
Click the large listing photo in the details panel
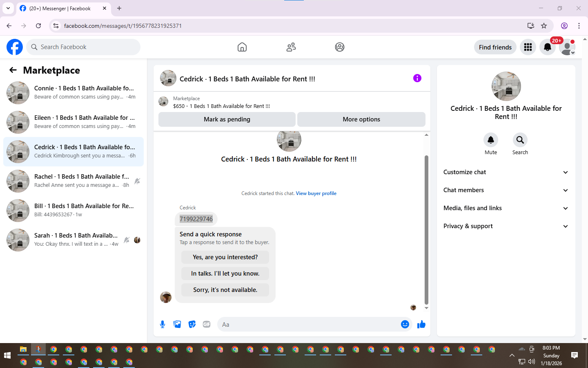[x=506, y=86]
